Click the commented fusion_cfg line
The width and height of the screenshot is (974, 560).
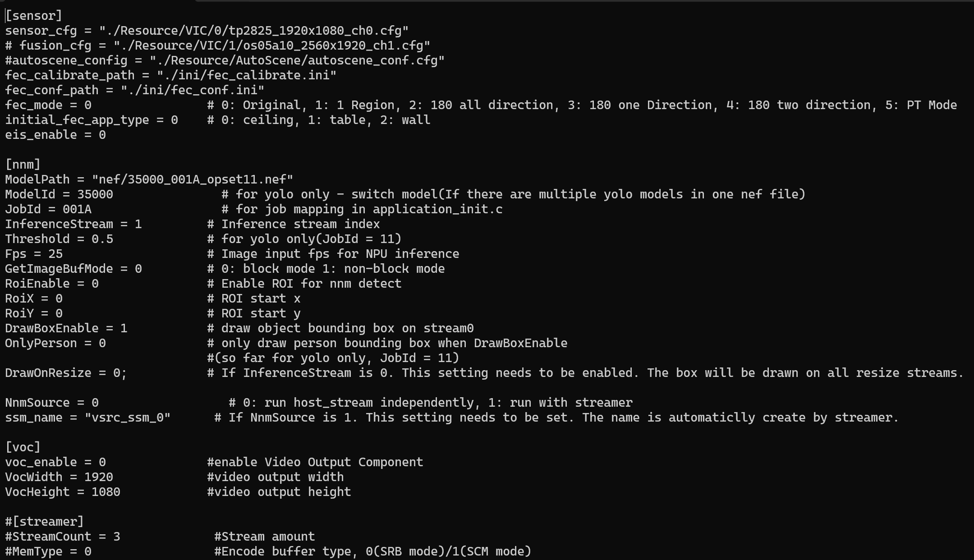click(217, 46)
